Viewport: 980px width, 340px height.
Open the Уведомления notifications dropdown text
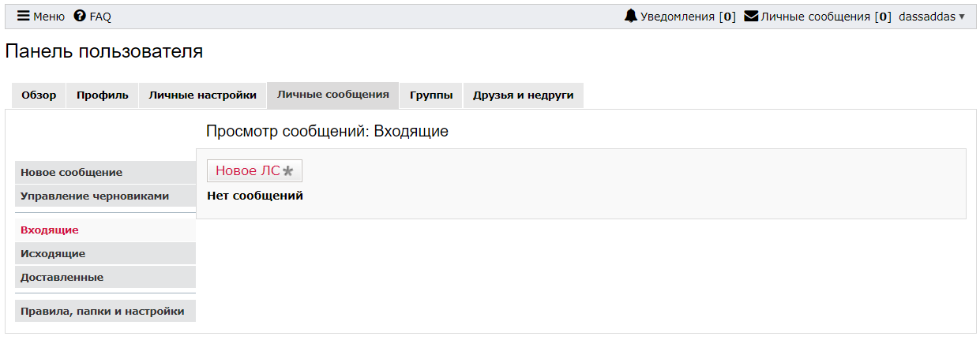click(x=677, y=17)
